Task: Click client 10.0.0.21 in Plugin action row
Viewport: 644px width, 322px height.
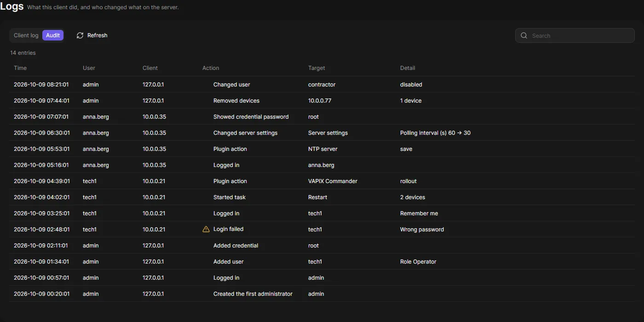Action: pos(154,181)
